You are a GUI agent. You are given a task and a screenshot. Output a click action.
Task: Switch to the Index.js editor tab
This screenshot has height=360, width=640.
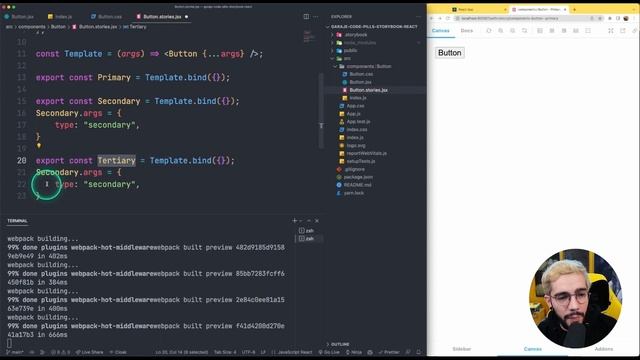pos(60,17)
